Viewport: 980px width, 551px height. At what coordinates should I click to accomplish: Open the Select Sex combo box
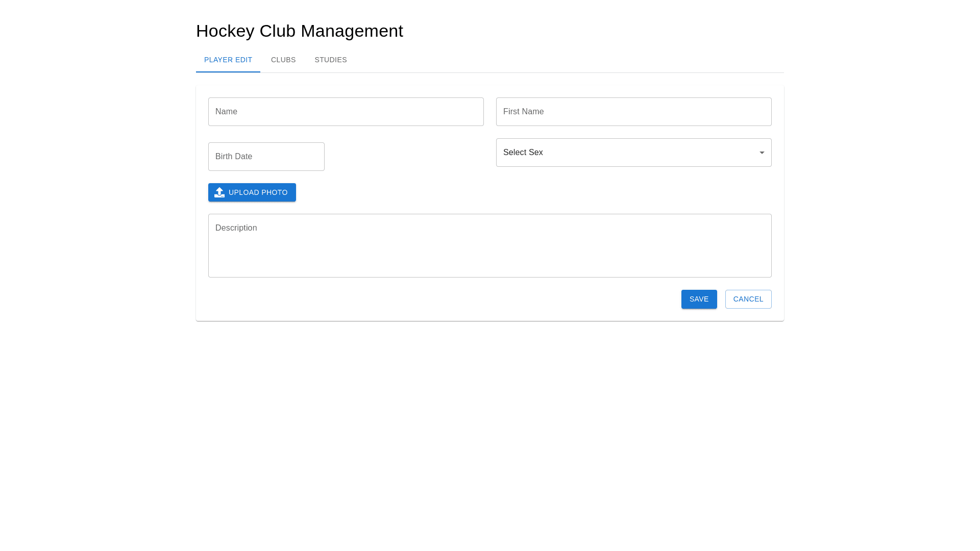point(633,153)
